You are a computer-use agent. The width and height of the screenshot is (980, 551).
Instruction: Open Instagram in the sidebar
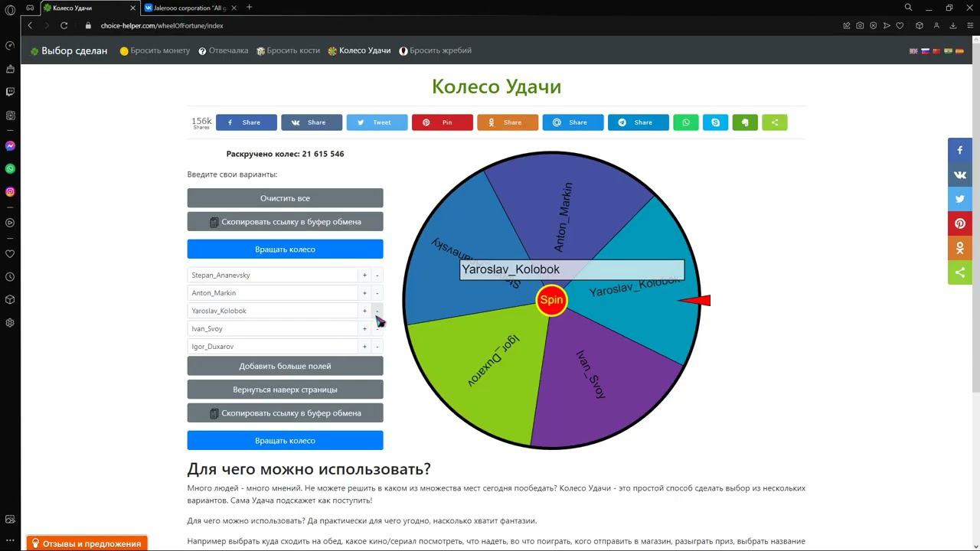(x=10, y=192)
